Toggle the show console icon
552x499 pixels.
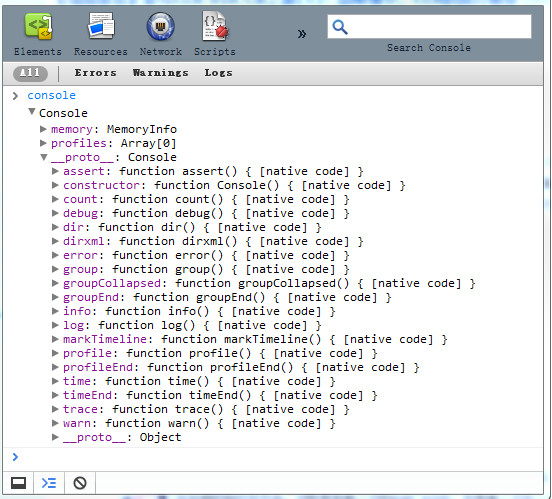49,483
